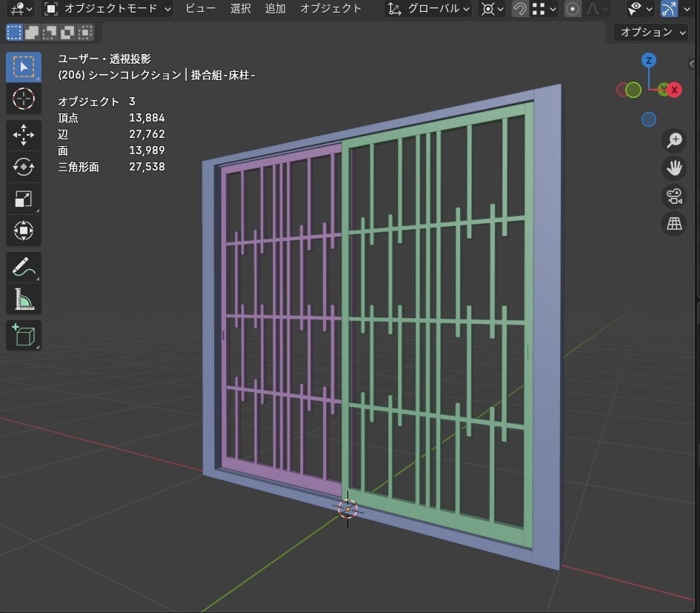This screenshot has height=613, width=700.
Task: Set selection mode to extend
Action: (x=32, y=32)
